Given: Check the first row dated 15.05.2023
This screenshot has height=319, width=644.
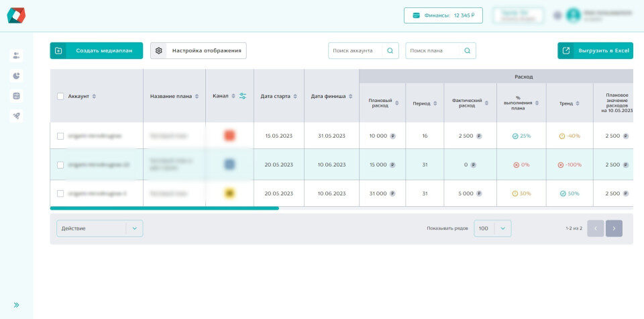Looking at the screenshot, I should 60,136.
